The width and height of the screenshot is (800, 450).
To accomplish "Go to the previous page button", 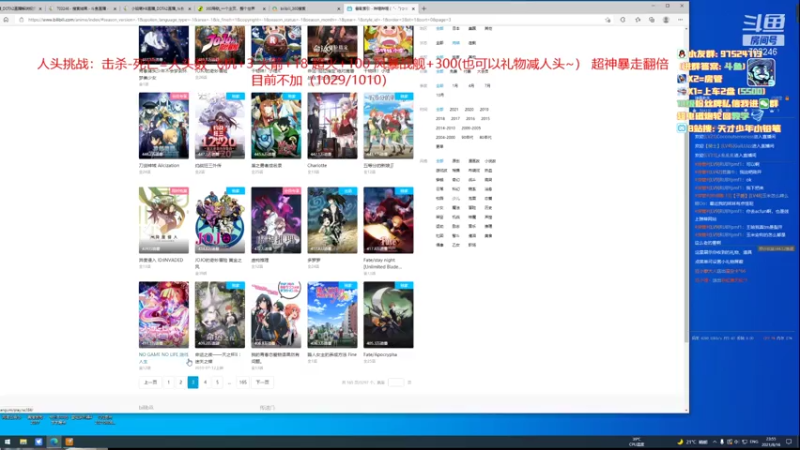I will (150, 382).
